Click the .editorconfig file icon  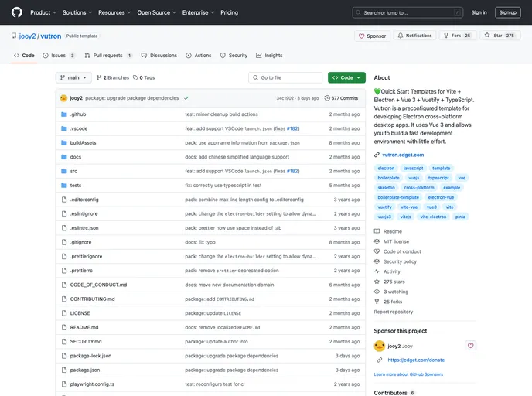coord(63,200)
